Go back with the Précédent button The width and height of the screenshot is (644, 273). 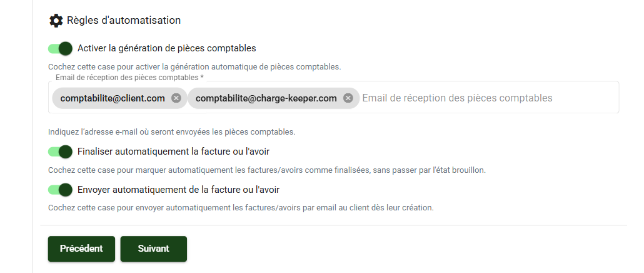[x=81, y=249]
